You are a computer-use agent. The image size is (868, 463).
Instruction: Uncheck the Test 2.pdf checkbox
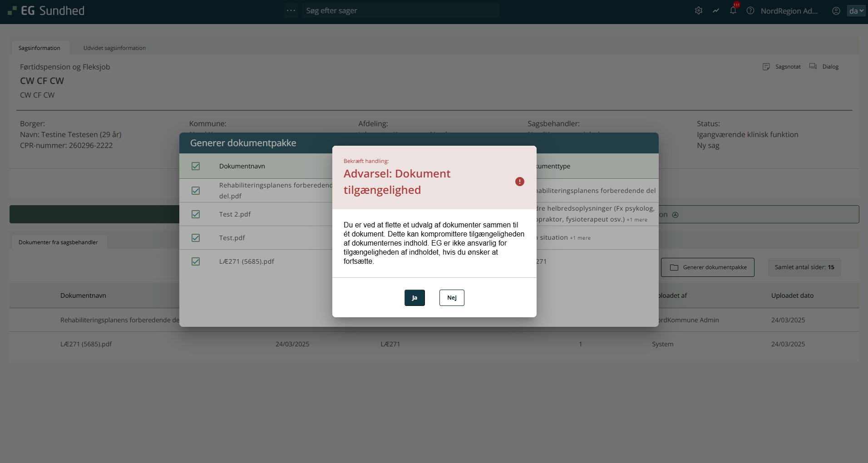[x=196, y=214]
